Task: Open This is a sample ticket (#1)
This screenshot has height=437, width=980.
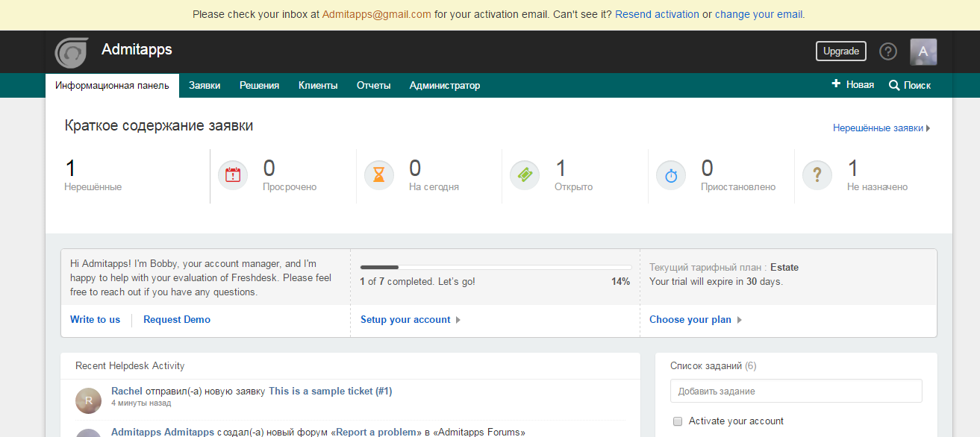Action: click(x=331, y=391)
